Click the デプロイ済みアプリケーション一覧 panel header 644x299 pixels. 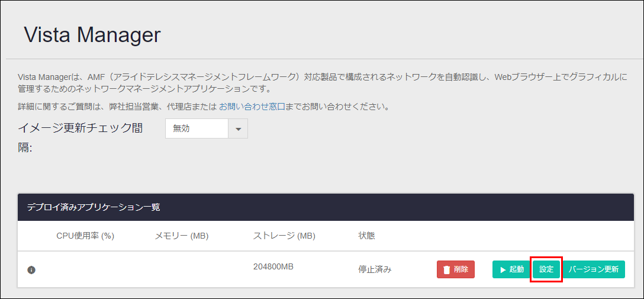point(326,207)
